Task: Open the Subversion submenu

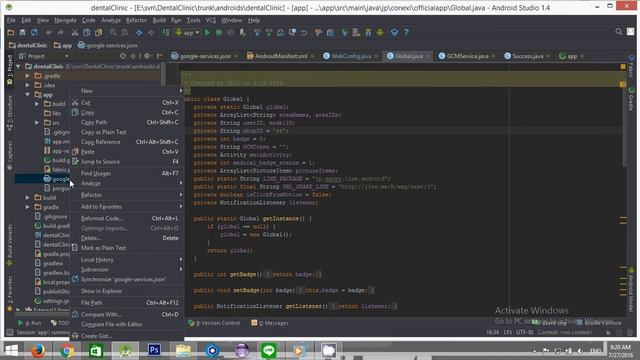Action: click(x=127, y=269)
